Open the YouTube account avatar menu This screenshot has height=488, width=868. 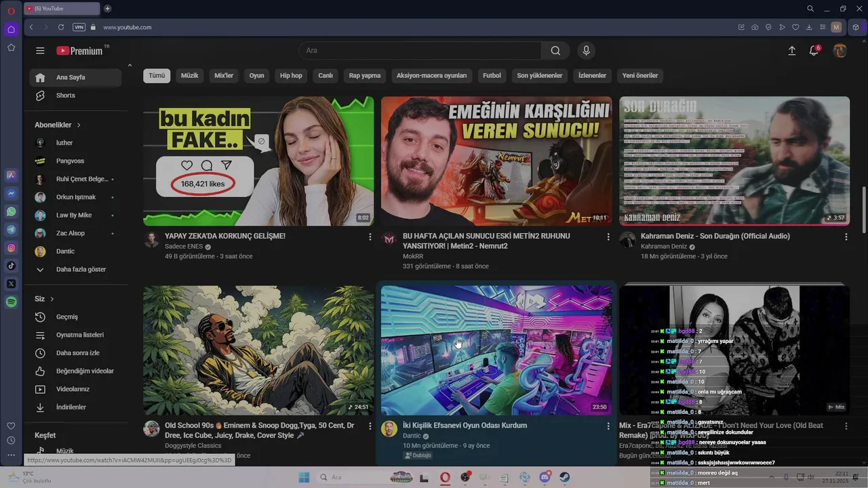[840, 51]
